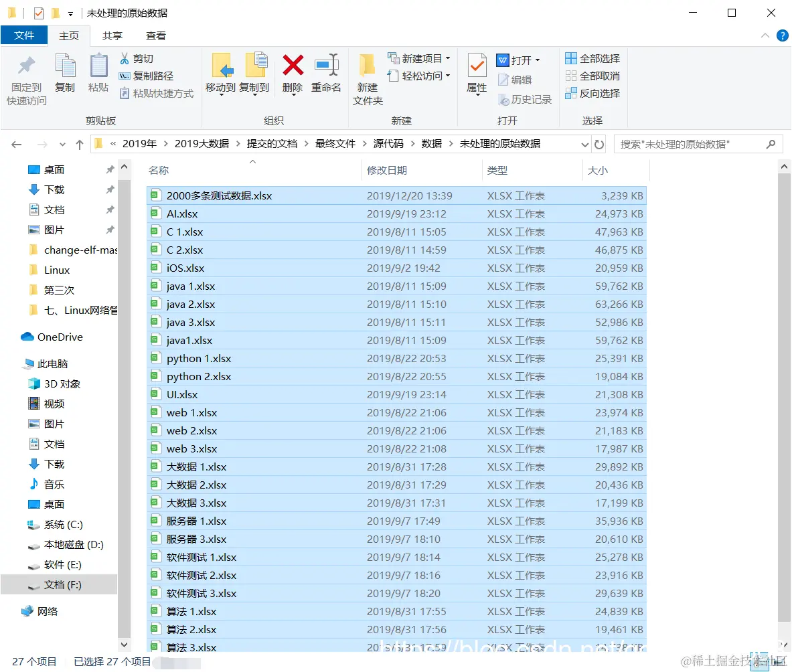Screen dimensions: 792x672
Task: Clear selection using 全部取消
Action: (x=592, y=76)
